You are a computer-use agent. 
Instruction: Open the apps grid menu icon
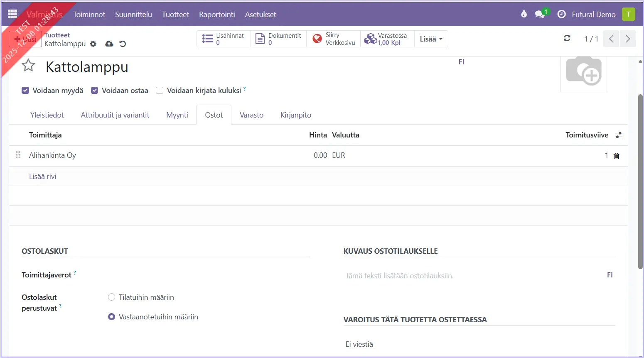point(12,14)
